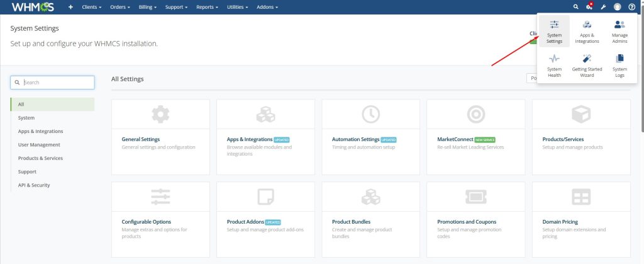Click the Automation Settings clock icon
The height and width of the screenshot is (264, 644).
point(371,114)
